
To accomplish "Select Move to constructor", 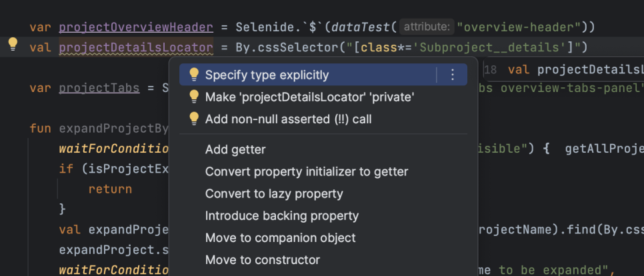I will [x=263, y=260].
